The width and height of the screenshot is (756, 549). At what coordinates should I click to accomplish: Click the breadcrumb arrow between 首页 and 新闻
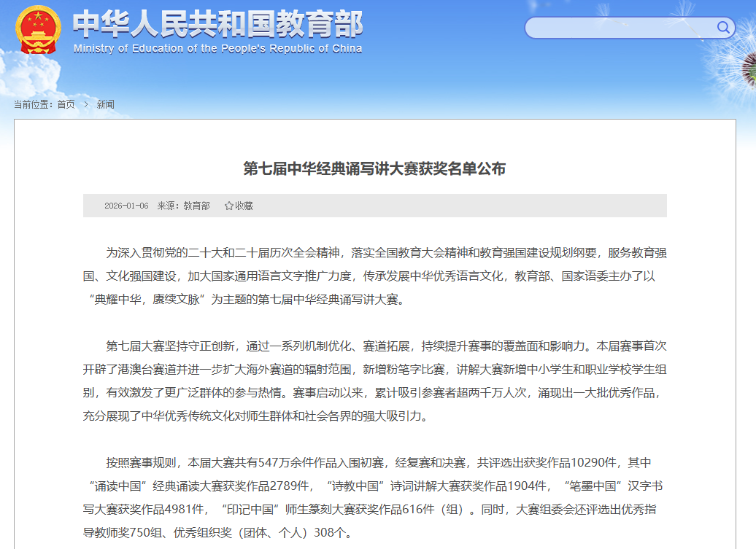tap(85, 104)
